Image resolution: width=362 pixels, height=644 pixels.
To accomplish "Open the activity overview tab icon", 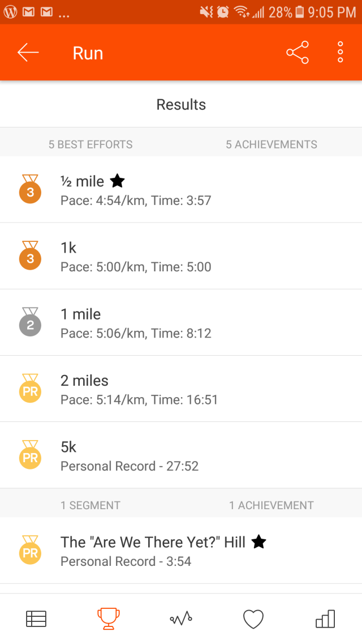I will (36, 619).
